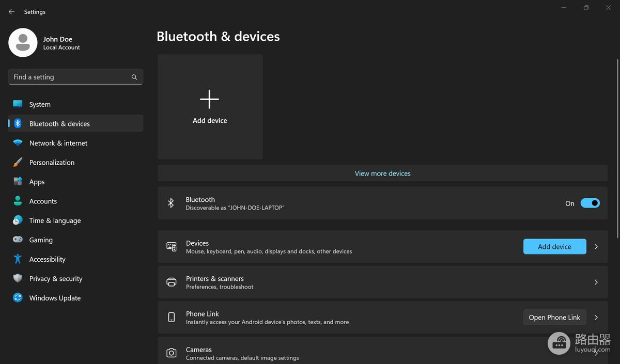Click the Printers & scanners printer icon

pyautogui.click(x=172, y=282)
